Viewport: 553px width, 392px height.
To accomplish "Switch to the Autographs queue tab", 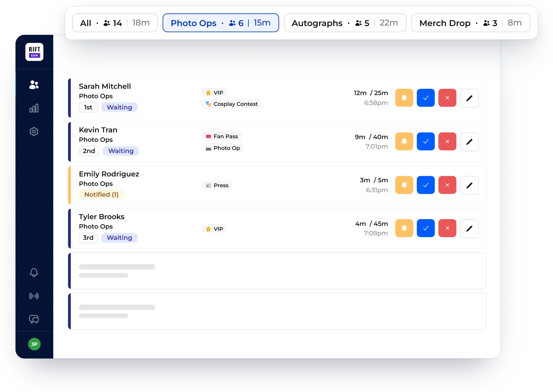I will pos(345,23).
